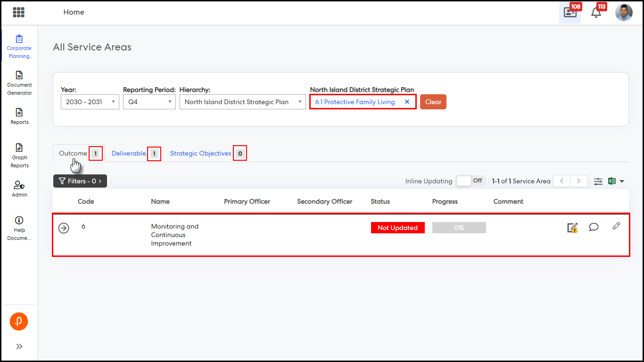Open Graph Reports in the sidebar
The image size is (644, 362).
(19, 156)
